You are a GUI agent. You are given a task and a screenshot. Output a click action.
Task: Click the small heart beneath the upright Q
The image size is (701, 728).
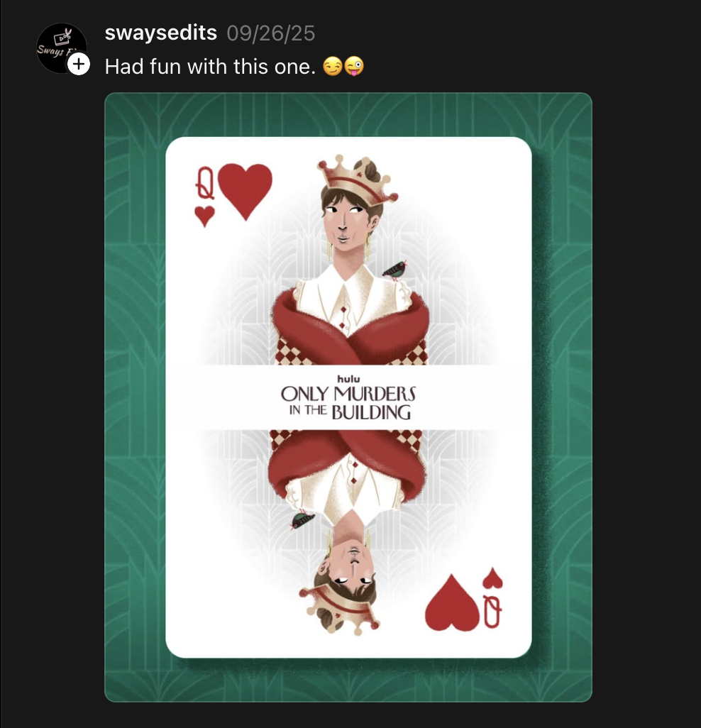204,216
